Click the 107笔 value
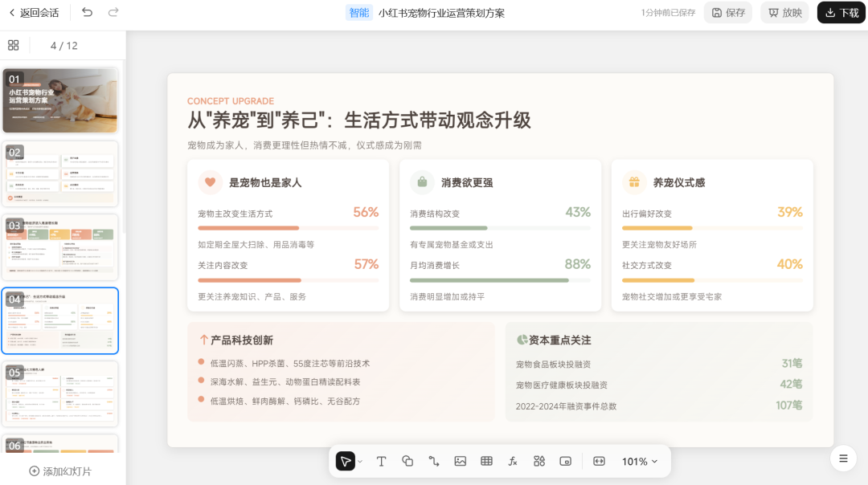 pyautogui.click(x=789, y=406)
